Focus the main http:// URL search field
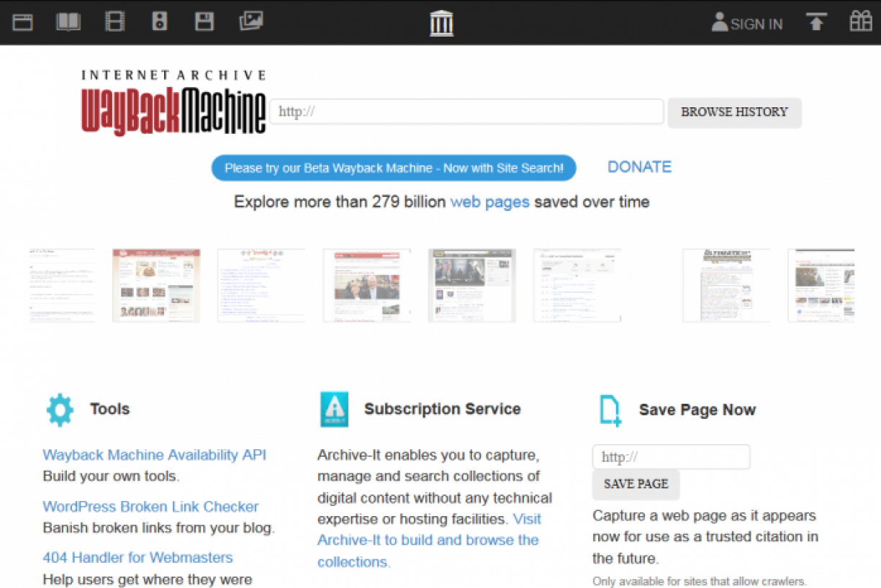Image resolution: width=881 pixels, height=588 pixels. (466, 112)
